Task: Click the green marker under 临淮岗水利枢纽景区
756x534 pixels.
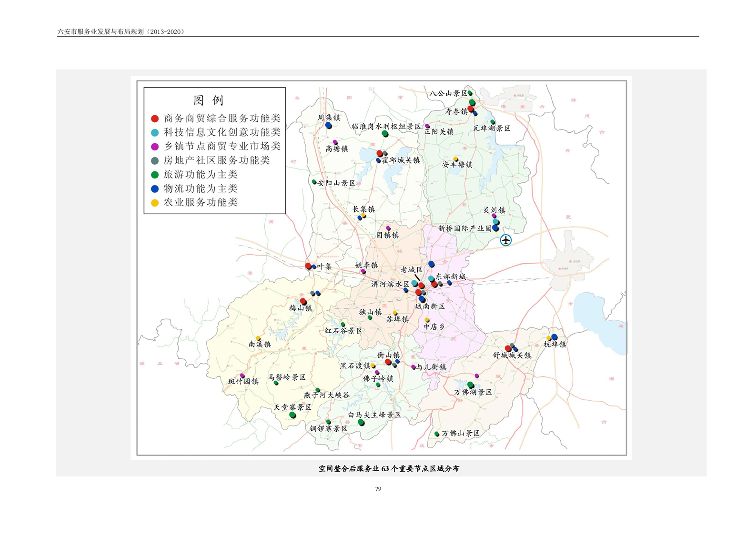Action: (385, 134)
